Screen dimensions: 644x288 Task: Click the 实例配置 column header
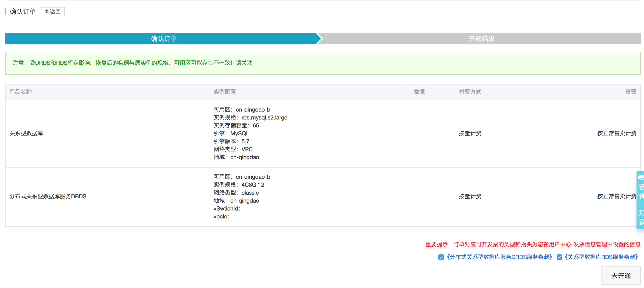[x=225, y=92]
